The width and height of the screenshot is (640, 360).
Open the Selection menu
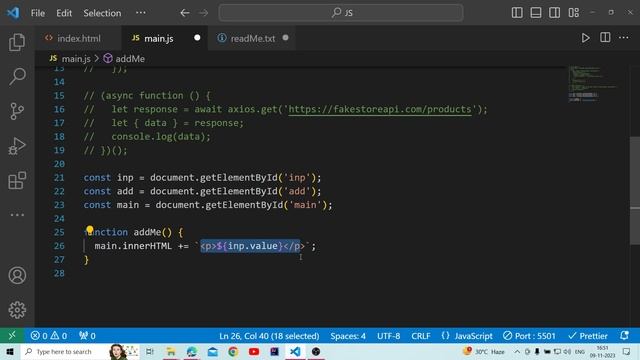[x=102, y=13]
